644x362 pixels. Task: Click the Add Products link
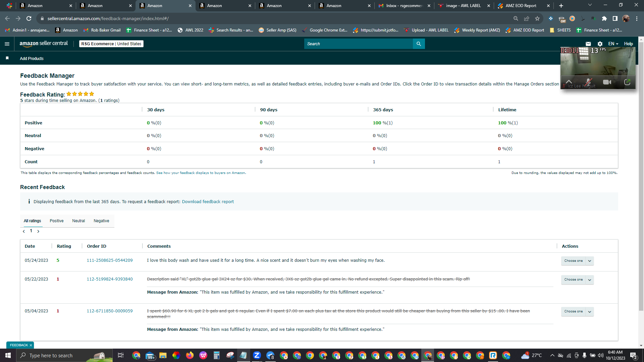tap(32, 59)
